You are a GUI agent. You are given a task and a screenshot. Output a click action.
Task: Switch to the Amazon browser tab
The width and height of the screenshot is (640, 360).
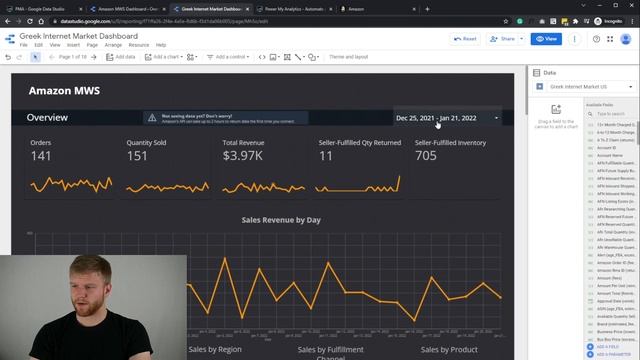(x=377, y=9)
